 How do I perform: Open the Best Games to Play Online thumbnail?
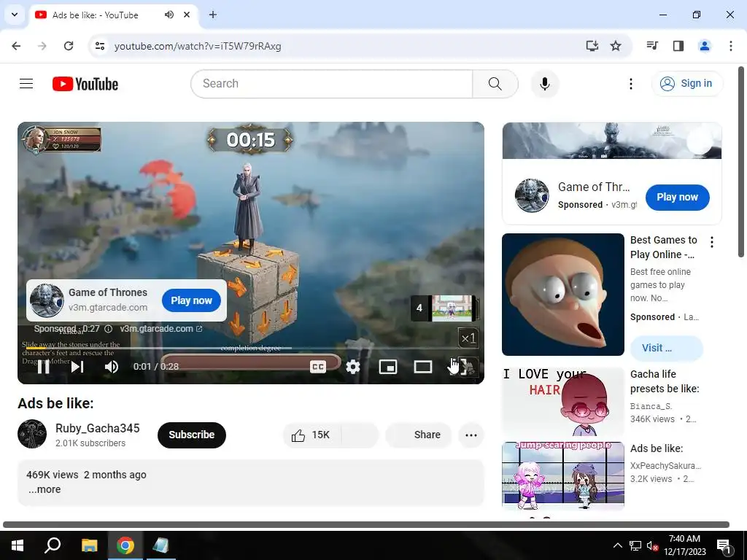tap(562, 295)
